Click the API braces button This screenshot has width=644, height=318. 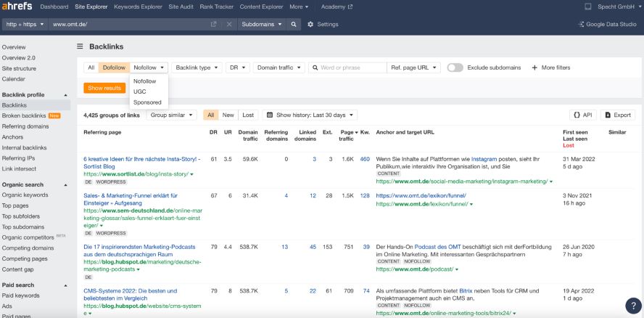click(583, 115)
